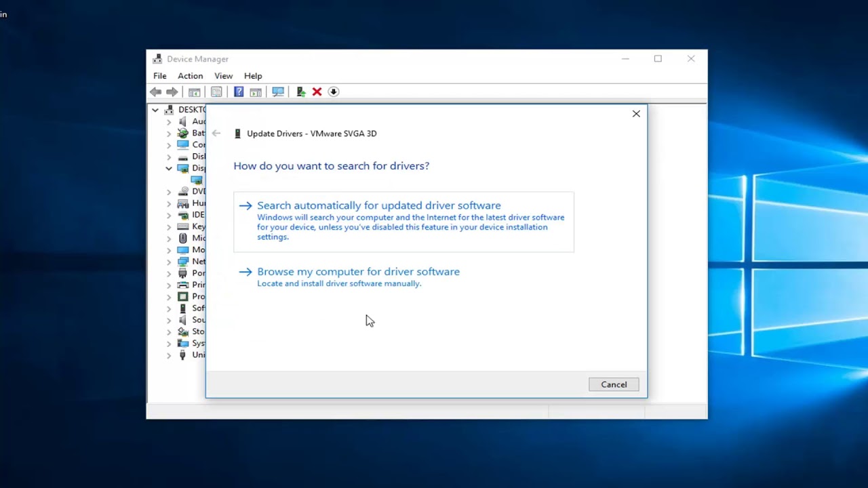Screen dimensions: 868x488
Task: Select the Print queues printer icon
Action: coord(183,285)
